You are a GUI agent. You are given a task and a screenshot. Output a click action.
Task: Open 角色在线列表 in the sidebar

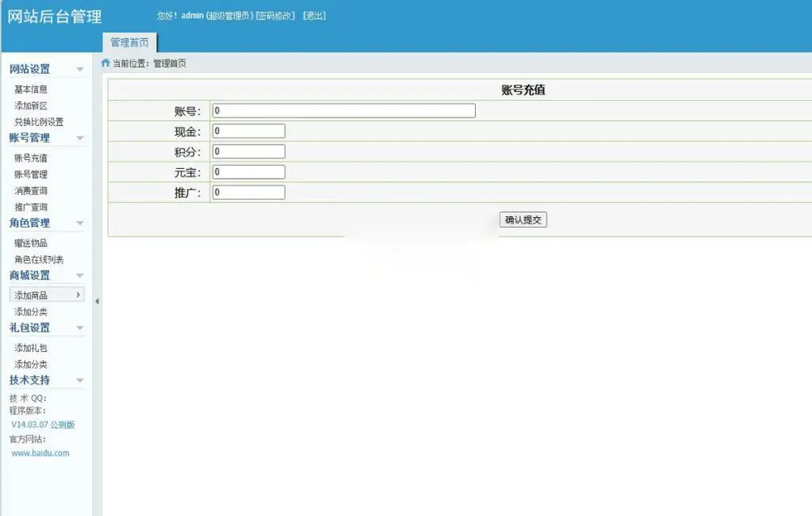tap(39, 259)
